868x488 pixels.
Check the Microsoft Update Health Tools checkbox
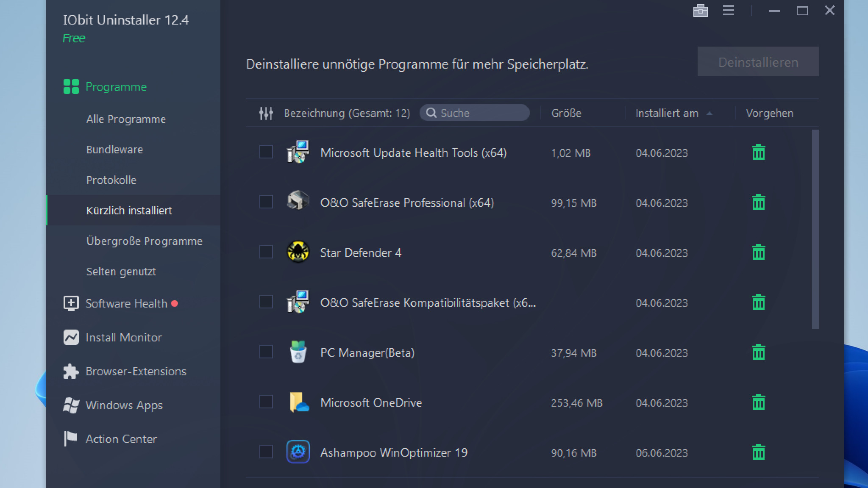pos(266,152)
